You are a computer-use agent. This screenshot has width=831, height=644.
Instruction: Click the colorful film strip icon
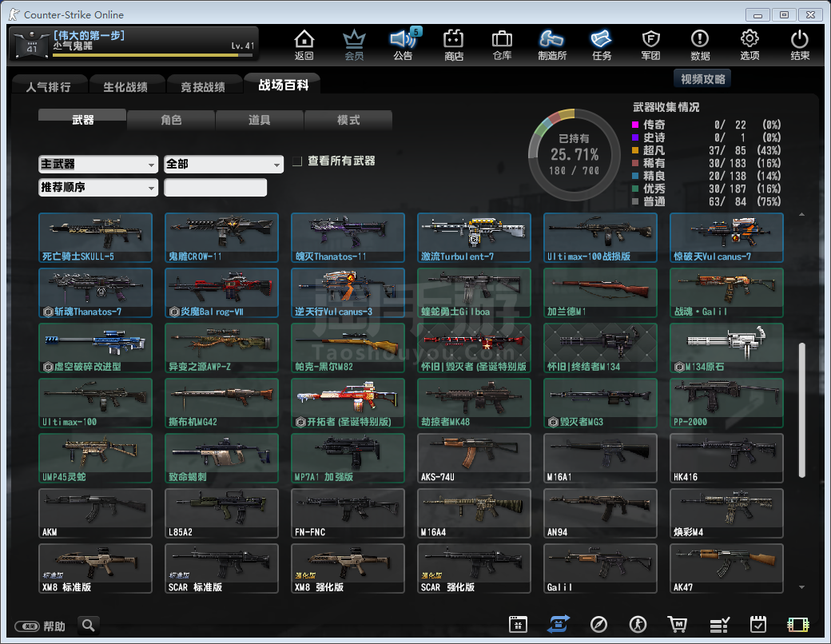coord(798,625)
